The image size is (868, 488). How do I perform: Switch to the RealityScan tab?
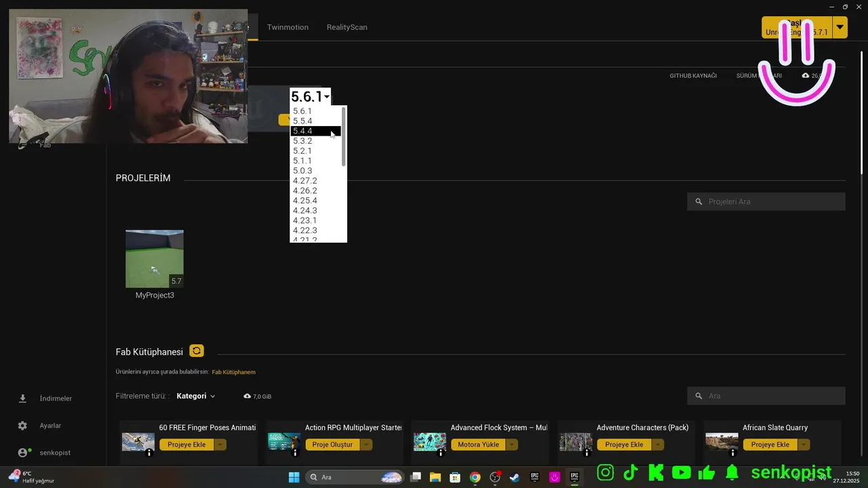(x=347, y=27)
